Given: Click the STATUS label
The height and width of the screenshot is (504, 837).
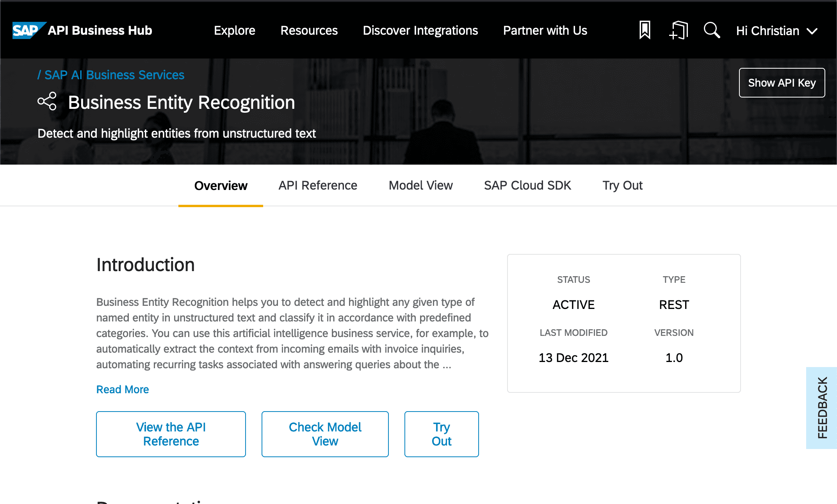Looking at the screenshot, I should tap(573, 280).
